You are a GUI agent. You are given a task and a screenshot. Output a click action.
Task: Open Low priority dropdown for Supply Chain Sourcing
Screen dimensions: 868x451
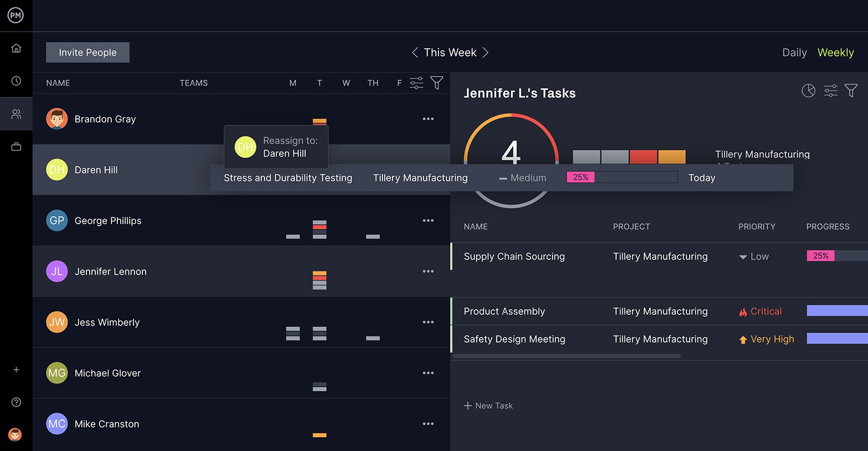point(754,257)
